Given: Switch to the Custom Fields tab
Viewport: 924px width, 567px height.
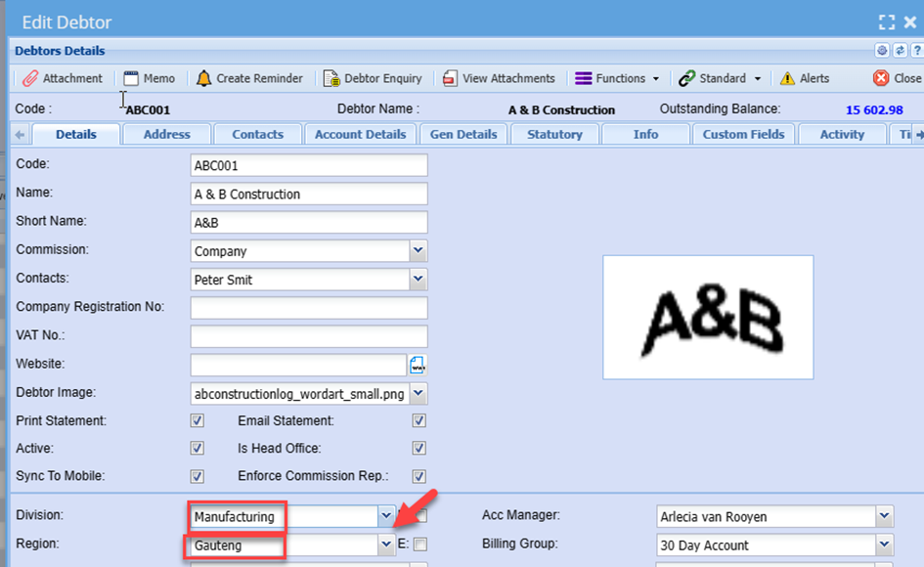Looking at the screenshot, I should tap(744, 134).
